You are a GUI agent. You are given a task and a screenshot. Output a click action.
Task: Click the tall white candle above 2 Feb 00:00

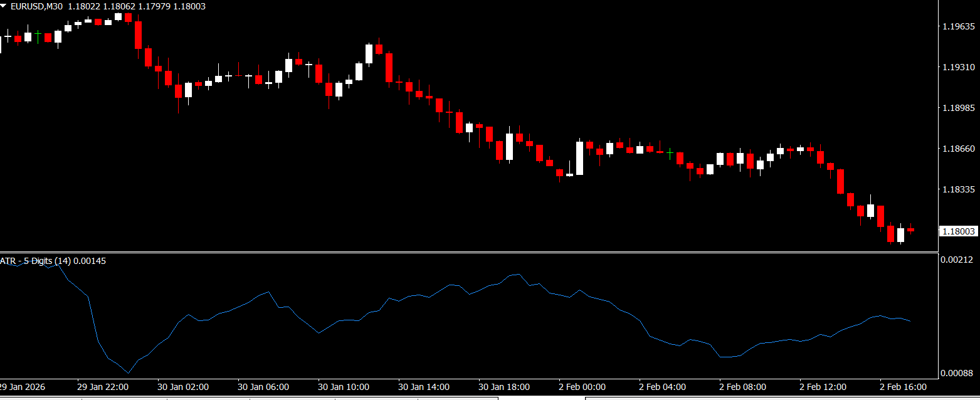pyautogui.click(x=579, y=158)
